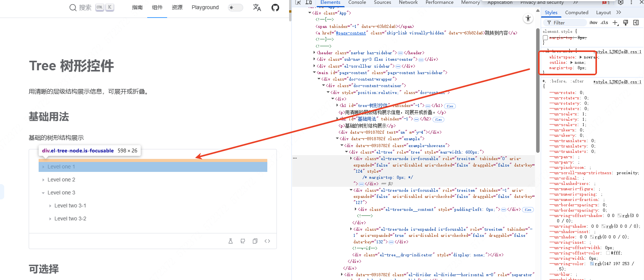The height and width of the screenshot is (280, 644).
Task: Toggle rendering emulations paintbrush icon
Action: click(626, 23)
